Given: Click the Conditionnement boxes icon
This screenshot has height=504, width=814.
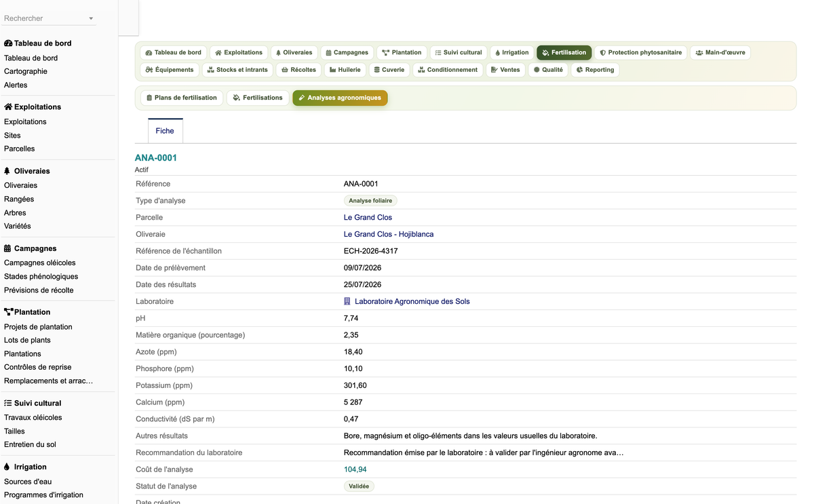Looking at the screenshot, I should pyautogui.click(x=421, y=70).
